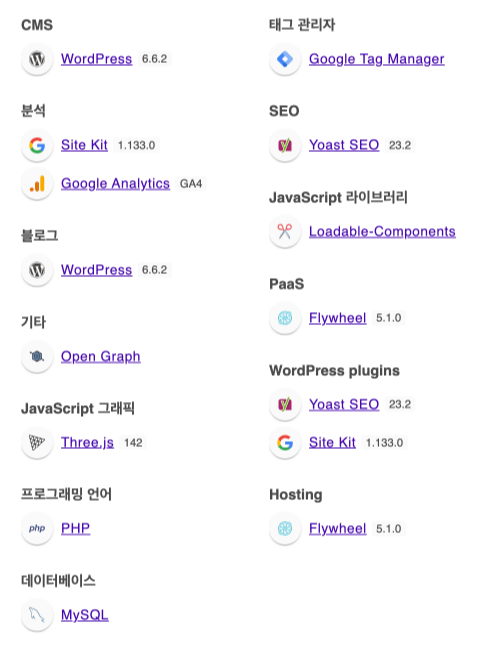Click the Yoast SEO icon under SEO

pos(285,145)
